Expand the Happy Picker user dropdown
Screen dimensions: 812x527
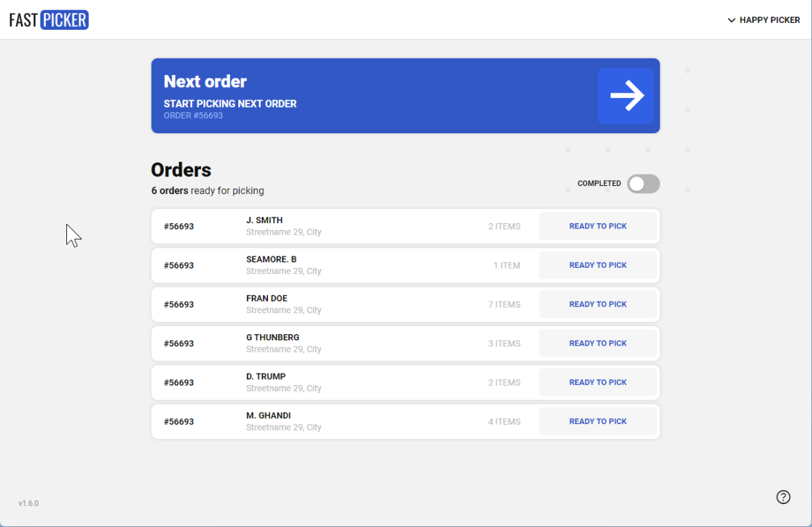point(764,20)
